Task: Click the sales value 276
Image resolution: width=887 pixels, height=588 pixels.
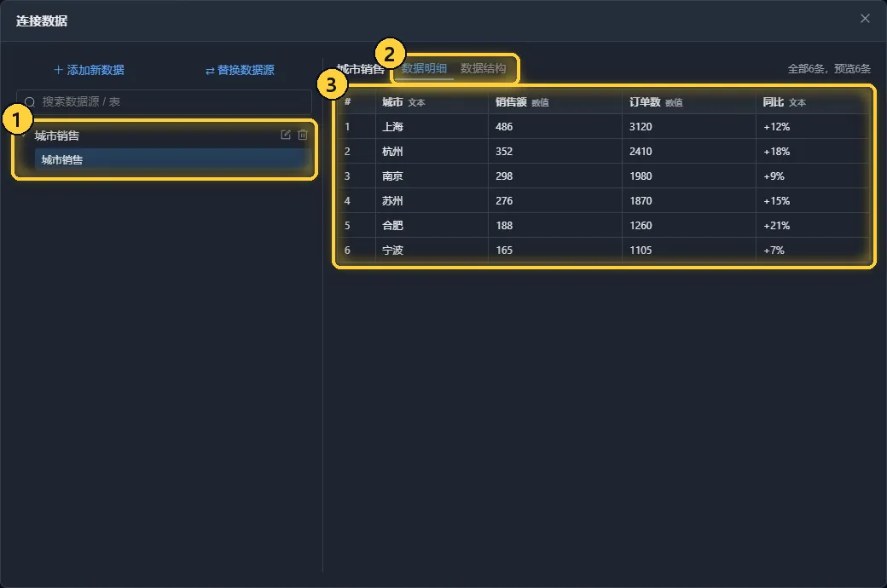Action: pos(555,201)
